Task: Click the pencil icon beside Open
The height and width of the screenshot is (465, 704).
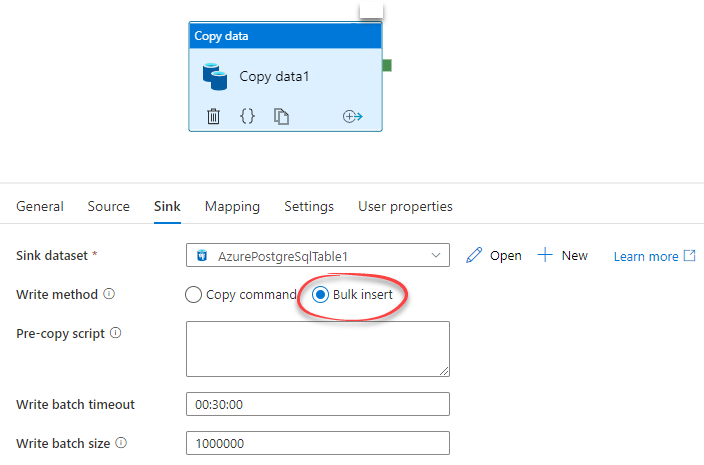Action: (x=474, y=255)
